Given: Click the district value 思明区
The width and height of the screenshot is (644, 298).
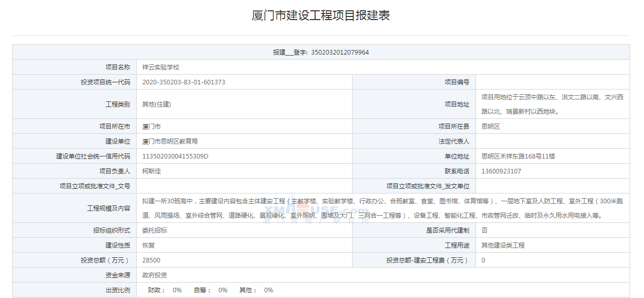Looking at the screenshot, I should point(491,127).
